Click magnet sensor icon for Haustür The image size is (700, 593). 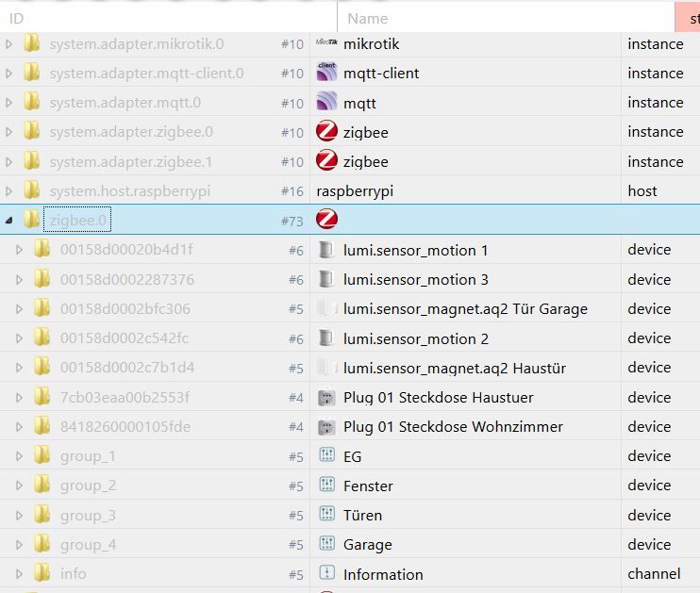[x=327, y=368]
